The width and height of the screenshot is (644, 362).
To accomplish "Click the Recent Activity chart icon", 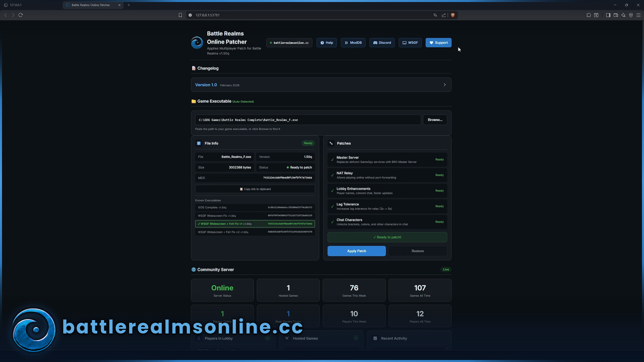I will click(x=375, y=338).
